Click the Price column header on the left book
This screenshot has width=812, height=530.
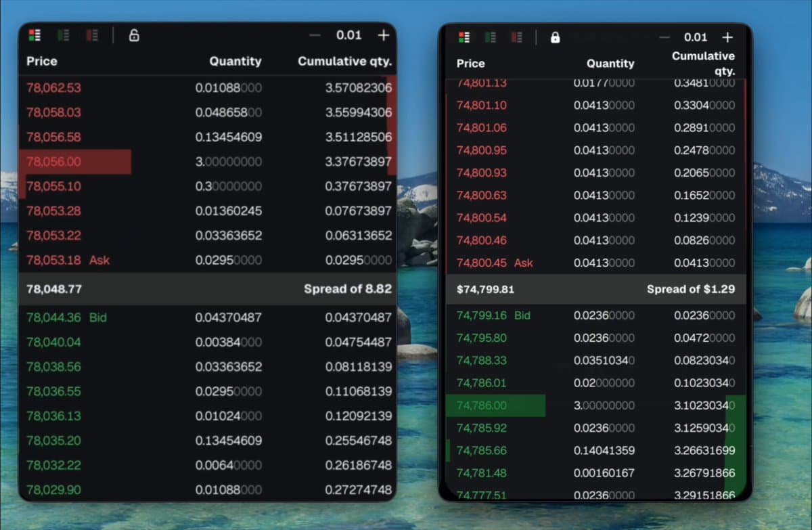[x=41, y=61]
